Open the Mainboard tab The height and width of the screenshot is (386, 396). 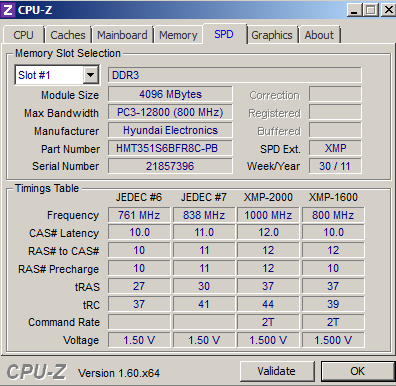(122, 35)
